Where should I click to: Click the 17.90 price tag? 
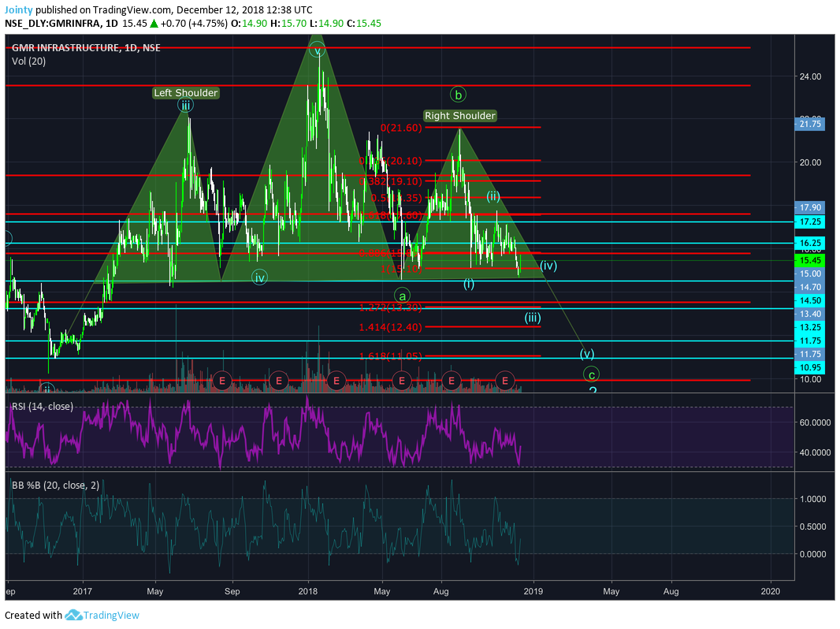809,207
